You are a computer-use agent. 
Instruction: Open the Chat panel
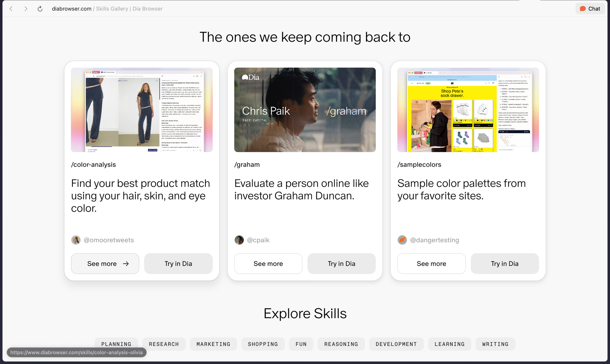point(590,9)
